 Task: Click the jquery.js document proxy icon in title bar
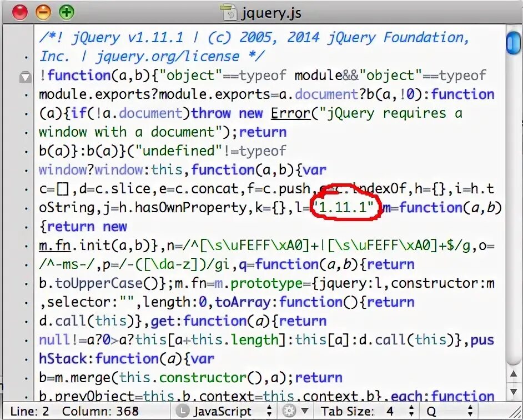click(x=230, y=13)
